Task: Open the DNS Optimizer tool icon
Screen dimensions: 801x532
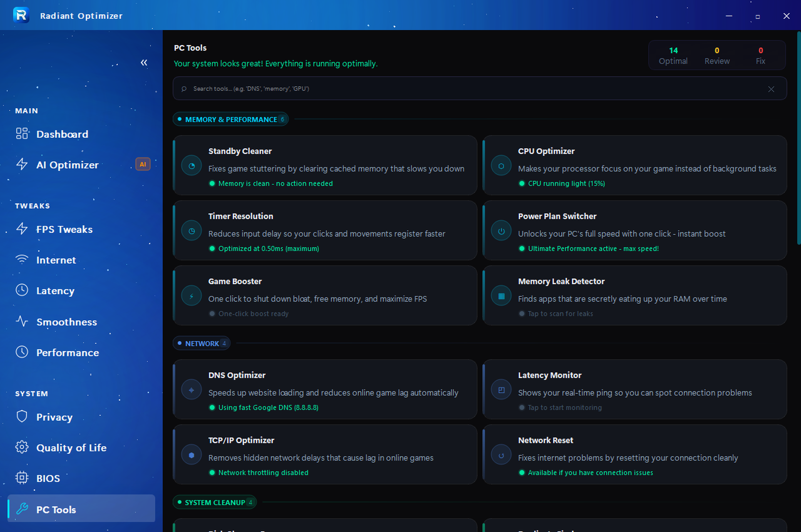Action: click(191, 390)
